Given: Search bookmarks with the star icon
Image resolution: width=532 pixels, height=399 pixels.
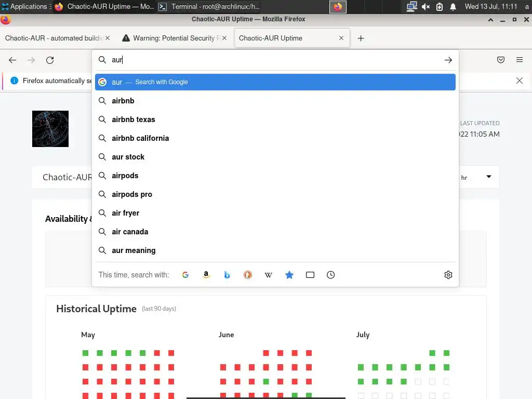Looking at the screenshot, I should pos(289,275).
